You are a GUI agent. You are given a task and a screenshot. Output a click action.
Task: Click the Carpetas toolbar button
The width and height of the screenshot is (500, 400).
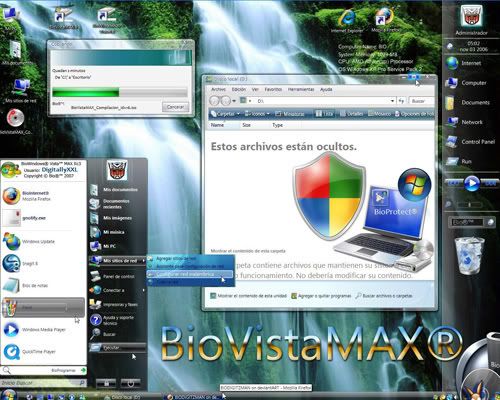[225, 114]
